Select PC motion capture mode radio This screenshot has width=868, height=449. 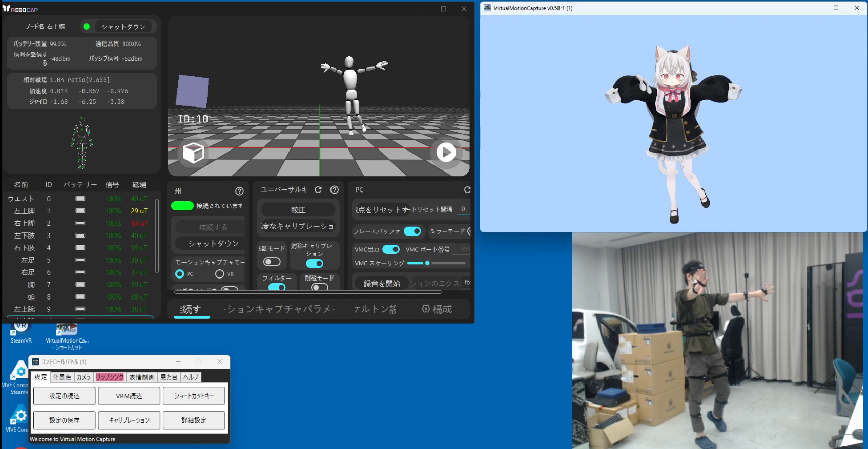click(180, 274)
